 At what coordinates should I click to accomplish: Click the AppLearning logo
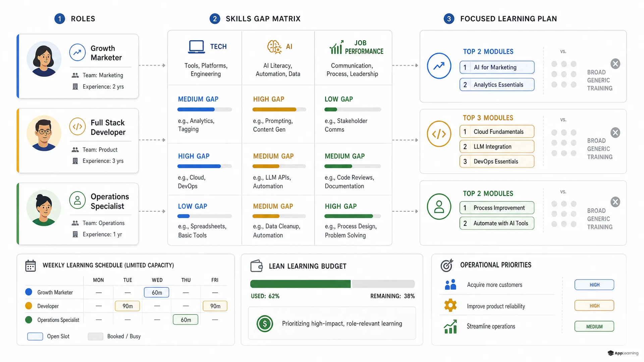point(623,353)
